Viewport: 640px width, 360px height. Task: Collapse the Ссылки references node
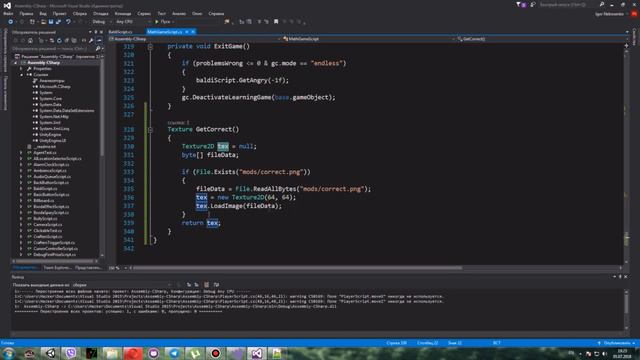click(x=21, y=75)
